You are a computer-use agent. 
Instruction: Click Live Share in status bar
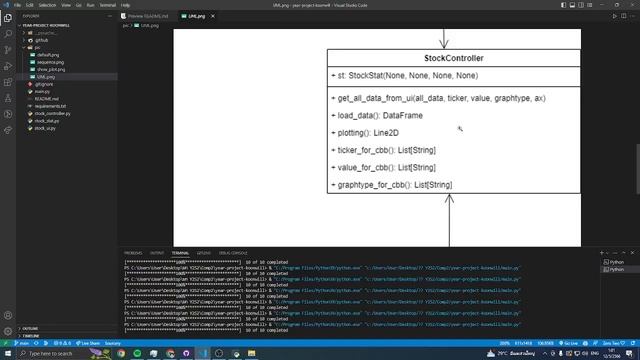(x=88, y=343)
